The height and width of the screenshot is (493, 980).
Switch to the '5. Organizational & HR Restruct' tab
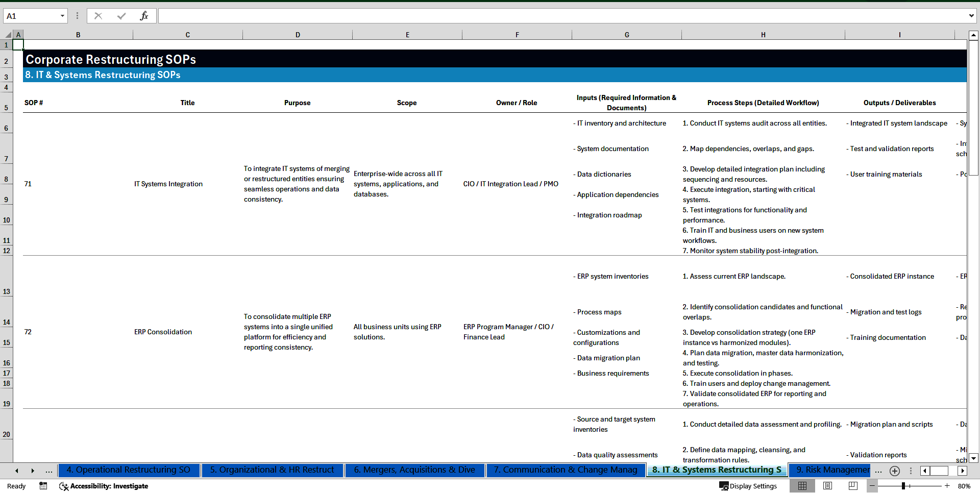pos(272,470)
